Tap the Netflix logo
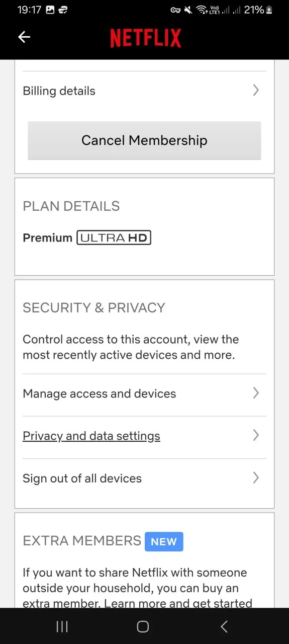289x644 pixels. click(x=146, y=38)
